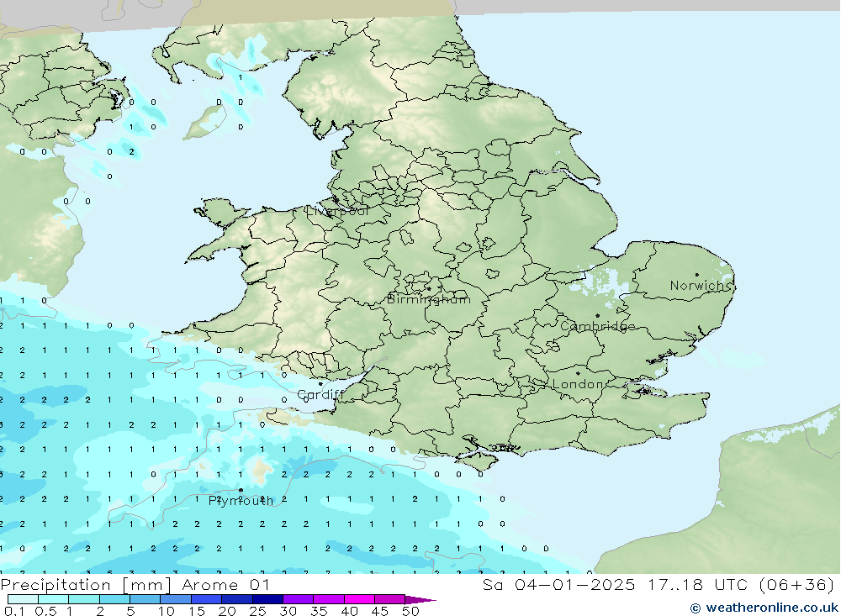The height and width of the screenshot is (616, 841).
Task: Click the legend value '0.1'
Action: point(14,611)
